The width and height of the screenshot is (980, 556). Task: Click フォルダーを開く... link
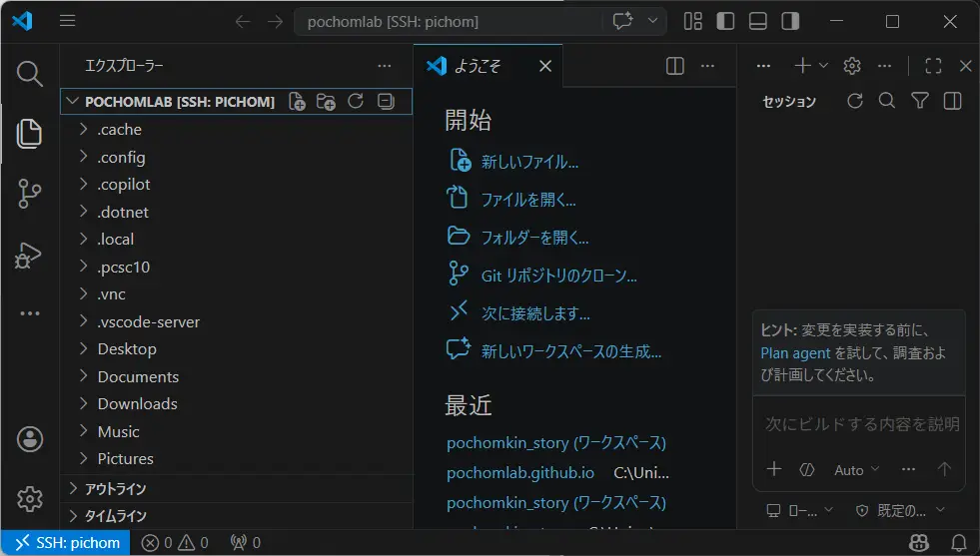(x=534, y=238)
